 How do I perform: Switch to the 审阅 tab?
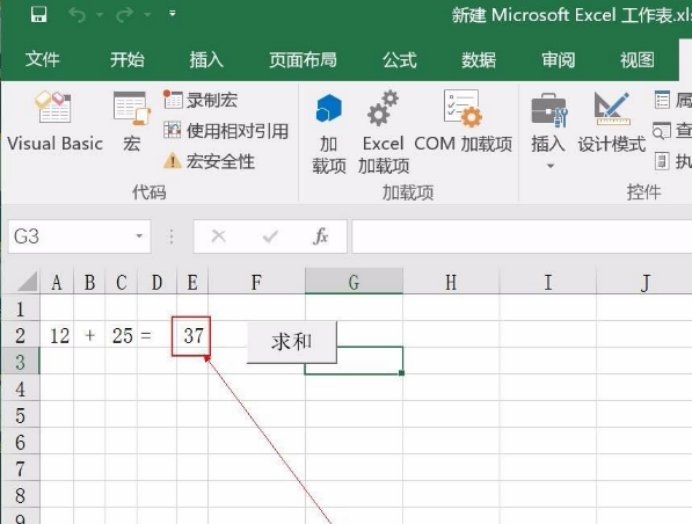coord(558,59)
